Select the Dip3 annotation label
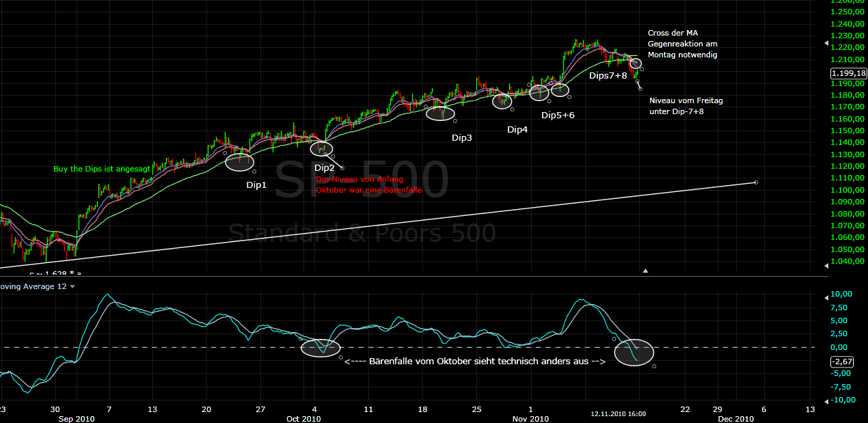This screenshot has width=868, height=423. point(461,137)
